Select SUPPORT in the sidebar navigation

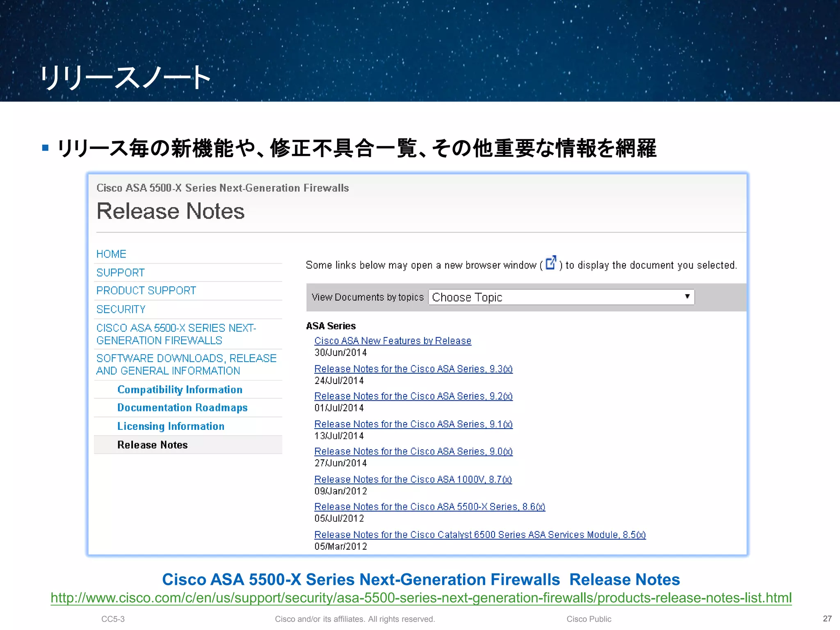click(x=121, y=273)
